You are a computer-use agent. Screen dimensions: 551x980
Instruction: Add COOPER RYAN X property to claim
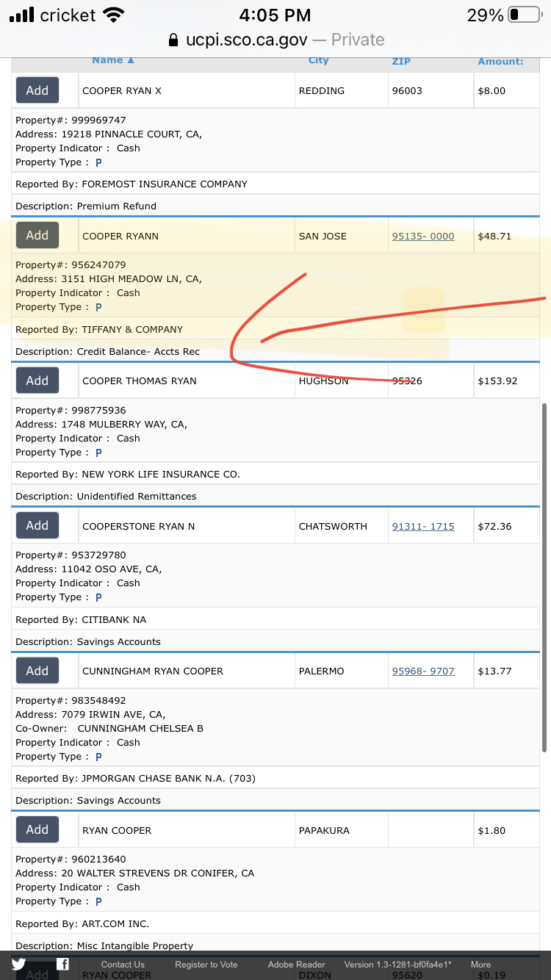click(x=37, y=90)
